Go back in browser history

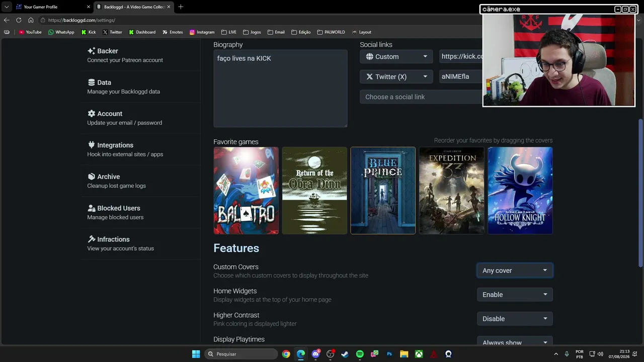coord(6,20)
